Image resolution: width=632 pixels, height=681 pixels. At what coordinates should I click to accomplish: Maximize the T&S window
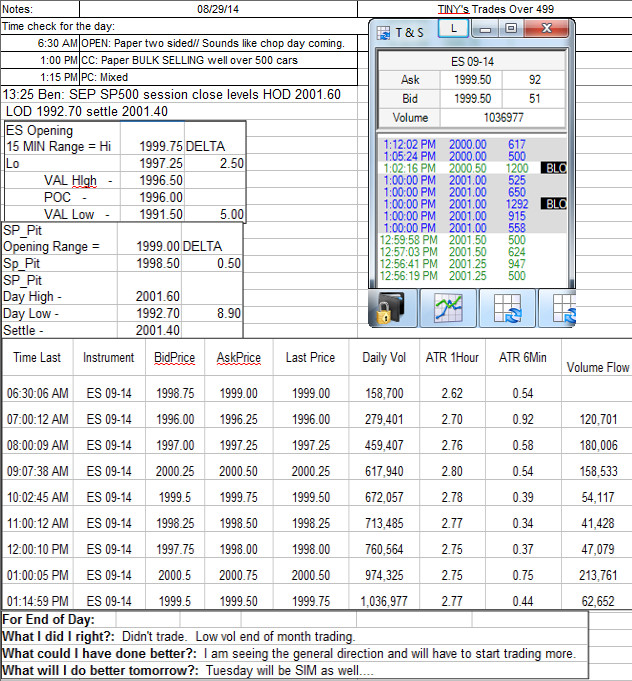tap(511, 29)
